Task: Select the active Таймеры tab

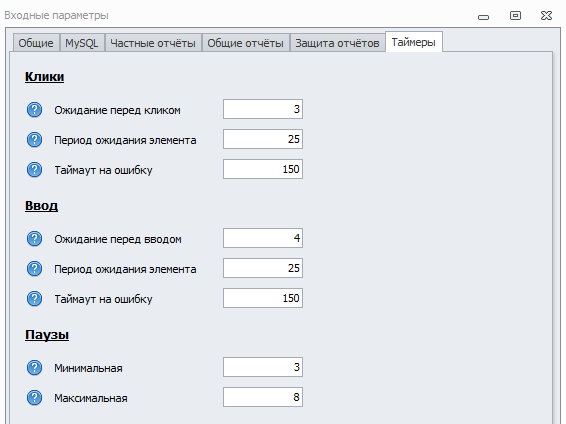Action: point(414,42)
